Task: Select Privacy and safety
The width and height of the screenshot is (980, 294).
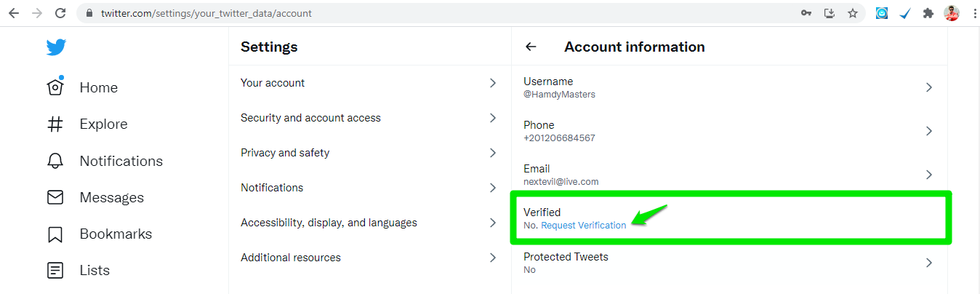Action: click(x=285, y=153)
